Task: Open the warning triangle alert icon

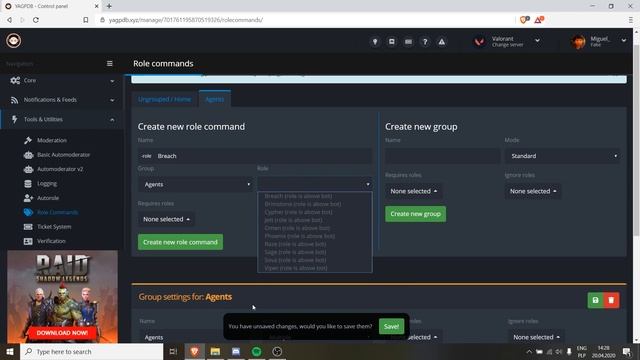Action: (442, 42)
